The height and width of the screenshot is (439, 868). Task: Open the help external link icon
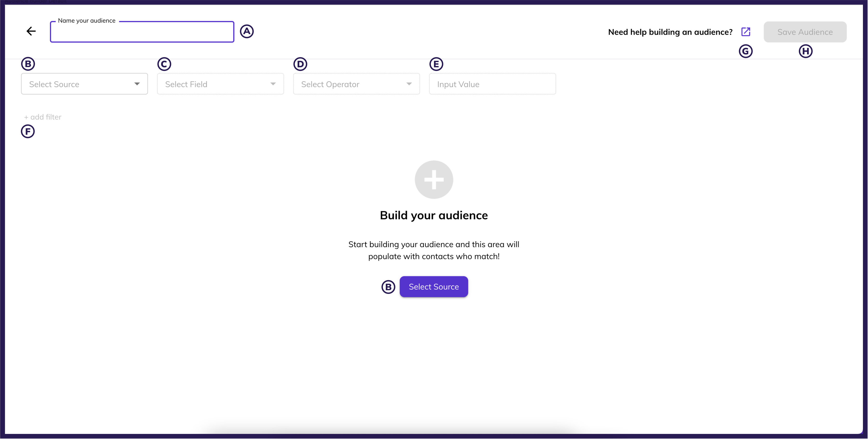click(x=746, y=32)
